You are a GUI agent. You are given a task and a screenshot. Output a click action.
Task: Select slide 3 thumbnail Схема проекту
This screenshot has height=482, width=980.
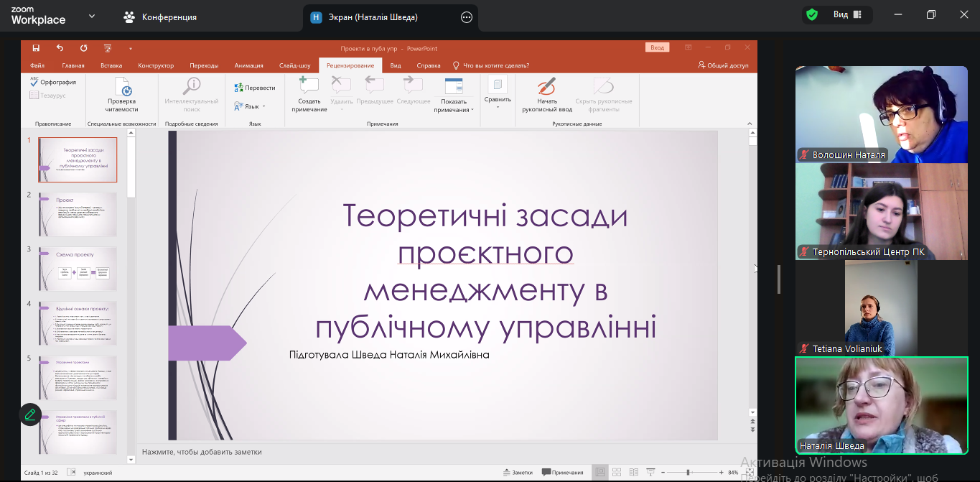click(x=78, y=269)
